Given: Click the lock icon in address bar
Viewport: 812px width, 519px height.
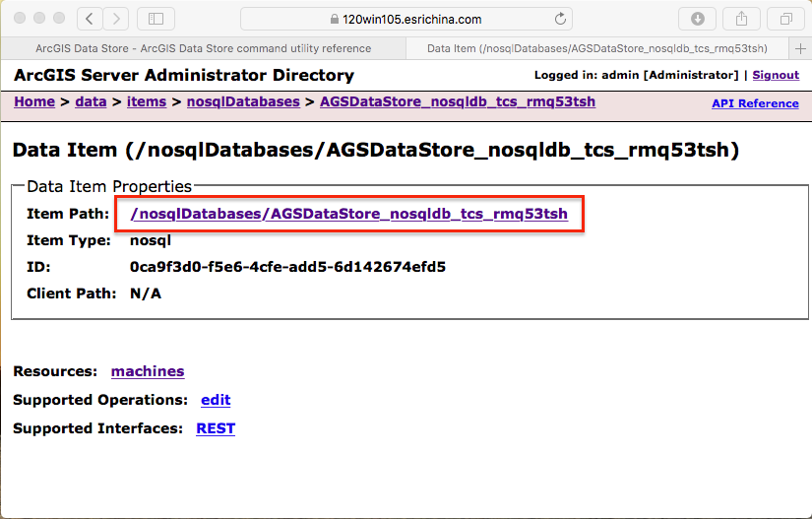Looking at the screenshot, I should (334, 19).
